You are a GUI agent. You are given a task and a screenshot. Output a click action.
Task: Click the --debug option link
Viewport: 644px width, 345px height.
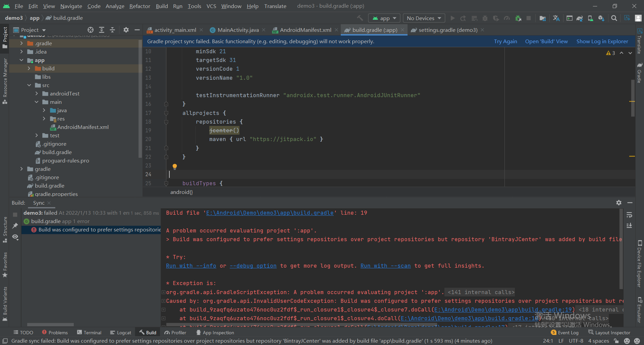253,266
